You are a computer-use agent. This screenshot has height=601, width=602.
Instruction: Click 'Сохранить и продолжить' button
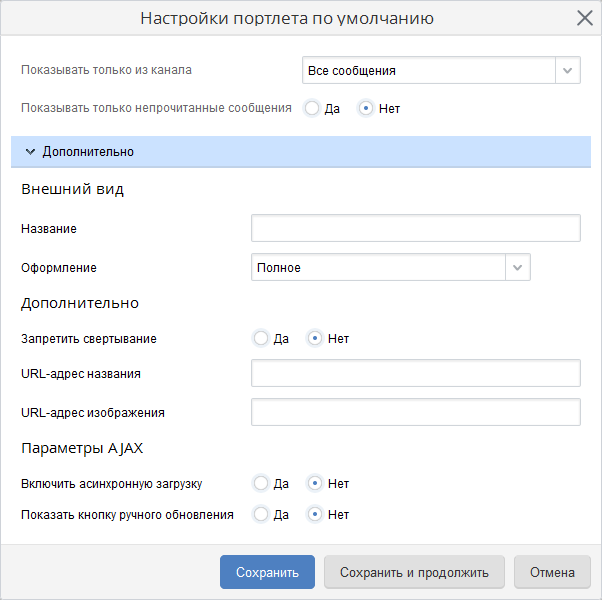[414, 573]
